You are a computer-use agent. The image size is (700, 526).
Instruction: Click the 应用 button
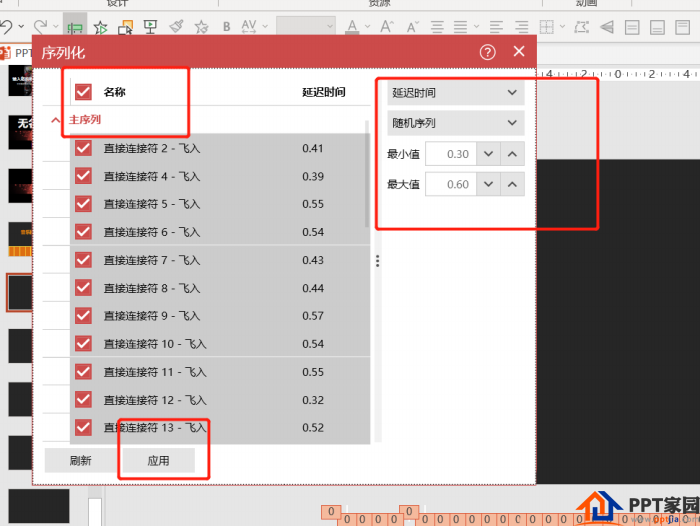coord(158,461)
